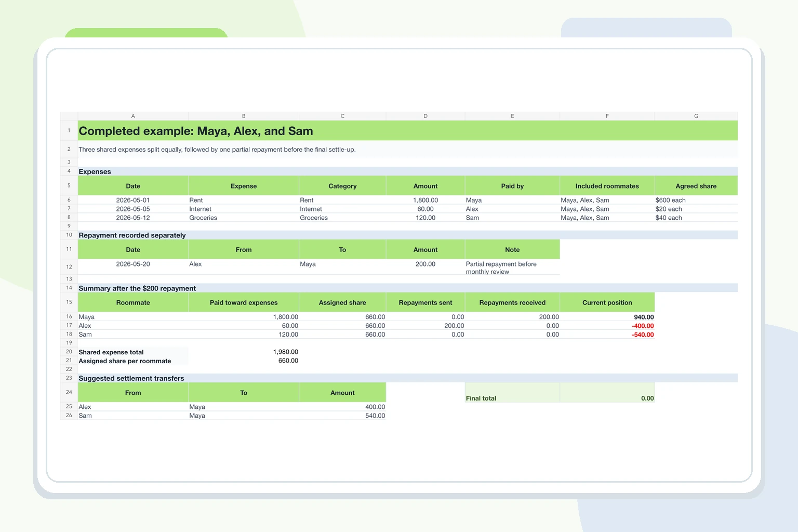Select the 'Internet' expense name cell

[244, 209]
